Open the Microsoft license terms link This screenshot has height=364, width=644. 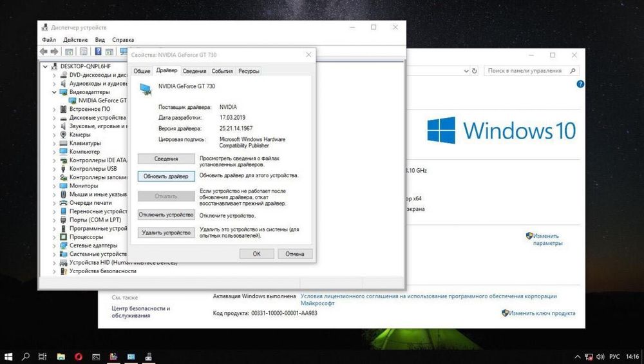point(428,300)
